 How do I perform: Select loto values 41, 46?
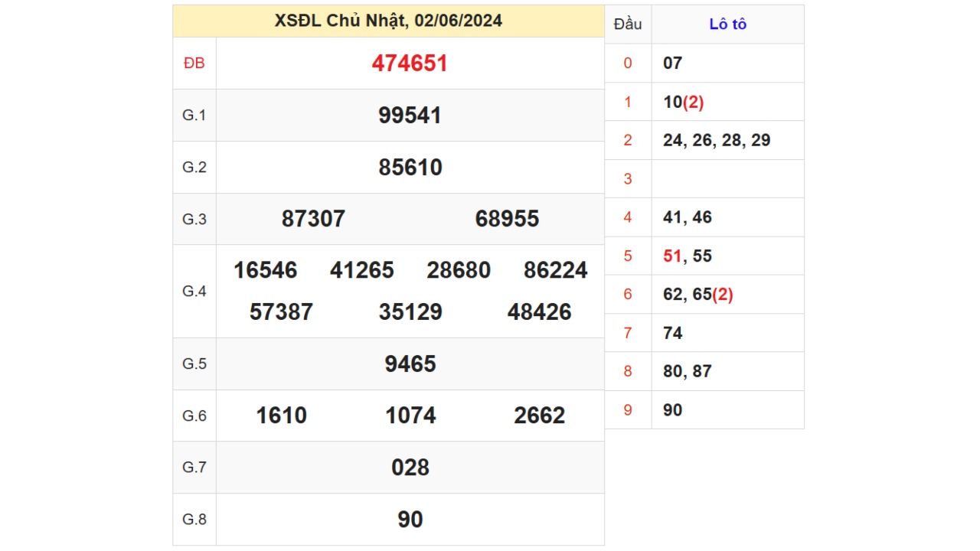(688, 217)
